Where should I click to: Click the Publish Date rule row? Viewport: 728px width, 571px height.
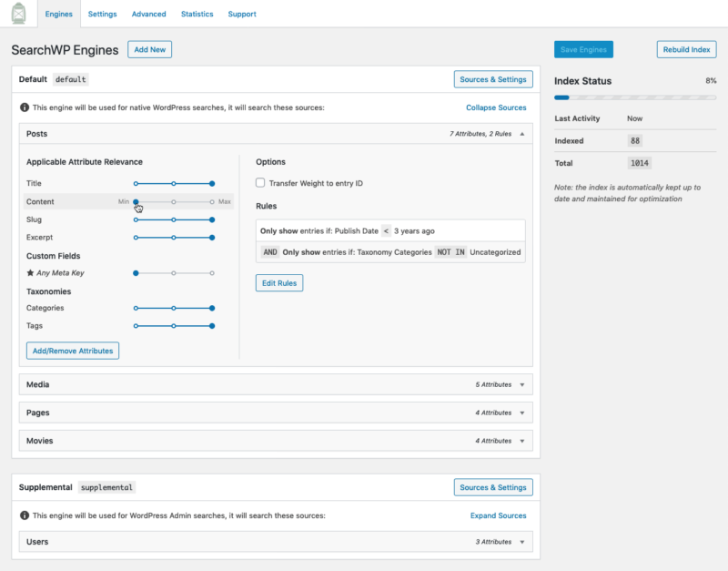(390, 230)
